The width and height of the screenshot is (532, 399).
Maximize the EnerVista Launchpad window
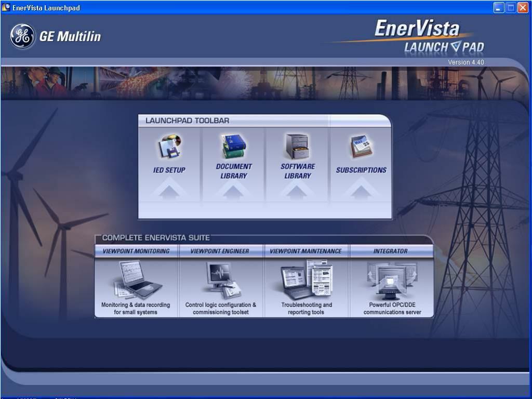pos(511,7)
